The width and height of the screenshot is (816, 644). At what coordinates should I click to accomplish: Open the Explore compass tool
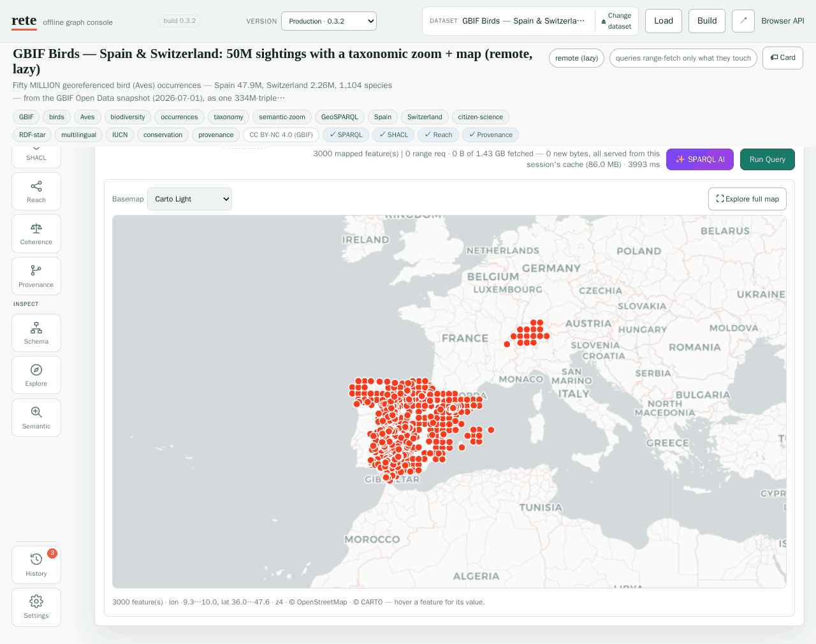36,375
